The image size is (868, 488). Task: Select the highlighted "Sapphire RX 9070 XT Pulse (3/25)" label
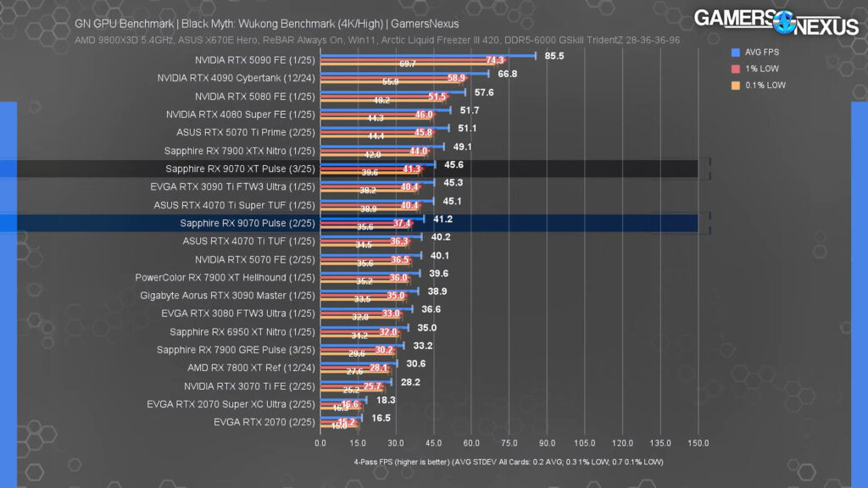(x=240, y=169)
